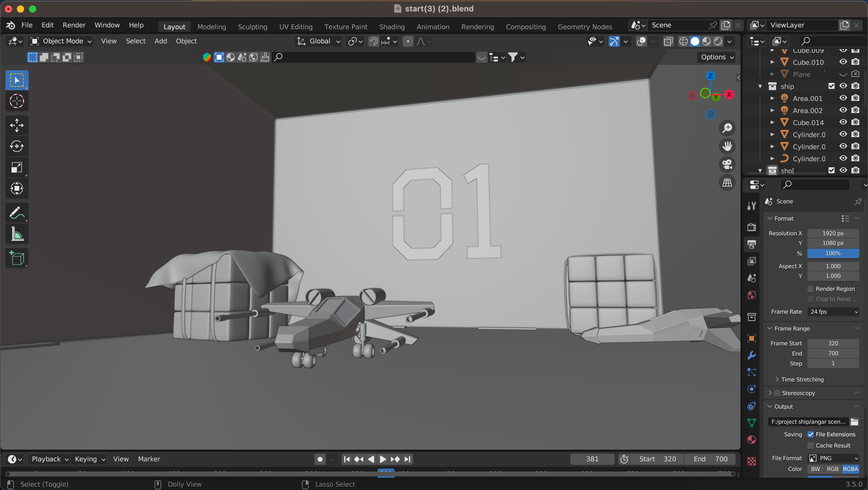Open the Object Mode dropdown
The width and height of the screenshot is (868, 490).
point(61,41)
